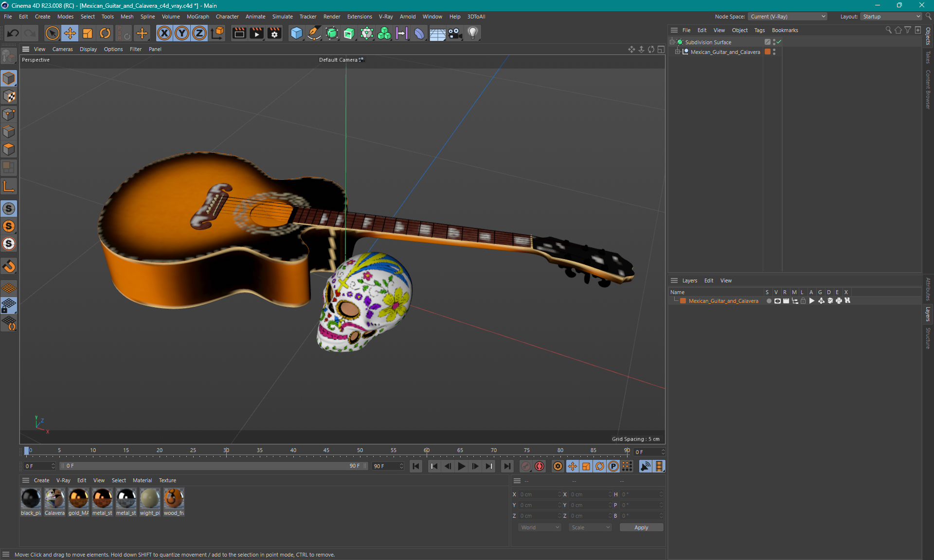
Task: Enable Axis mode tool in sidebar
Action: click(9, 186)
